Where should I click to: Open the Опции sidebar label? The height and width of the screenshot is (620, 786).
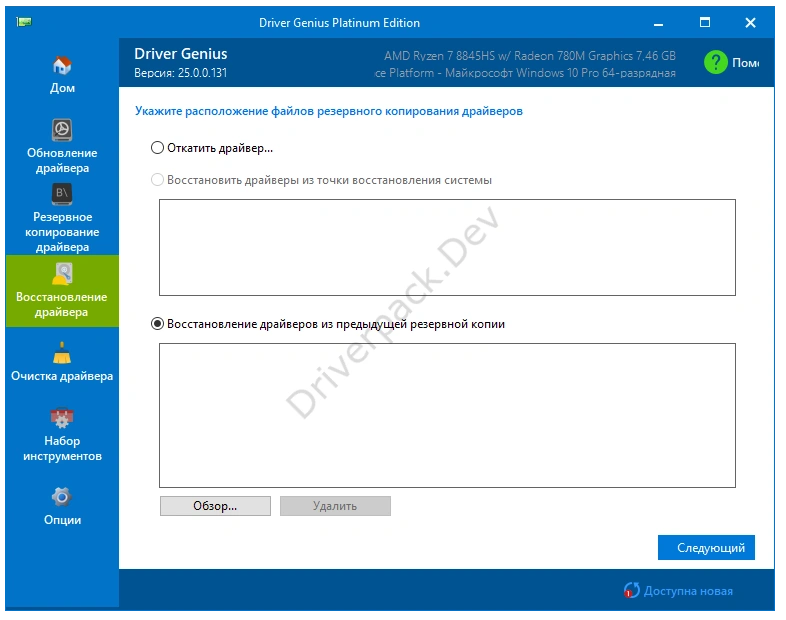point(62,520)
